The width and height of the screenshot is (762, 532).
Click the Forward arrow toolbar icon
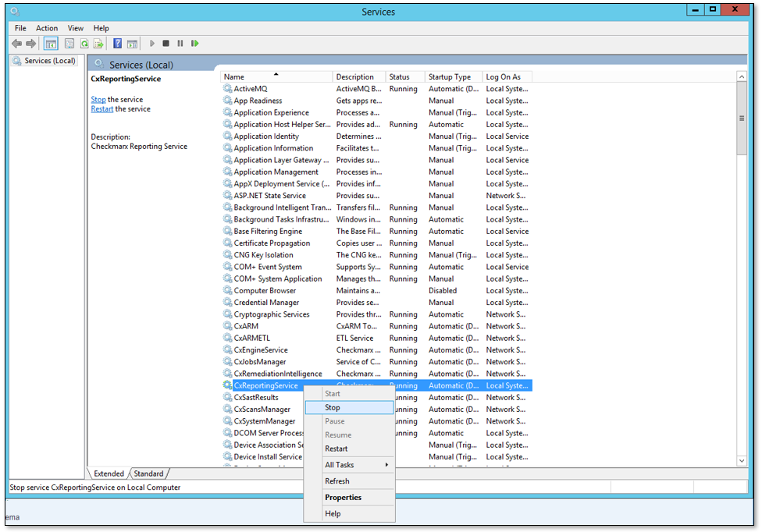(x=30, y=44)
